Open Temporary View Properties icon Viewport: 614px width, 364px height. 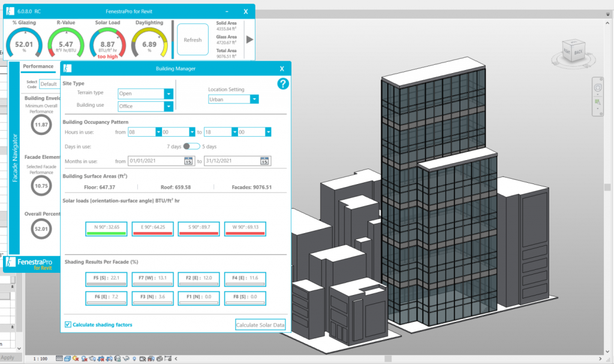143,359
